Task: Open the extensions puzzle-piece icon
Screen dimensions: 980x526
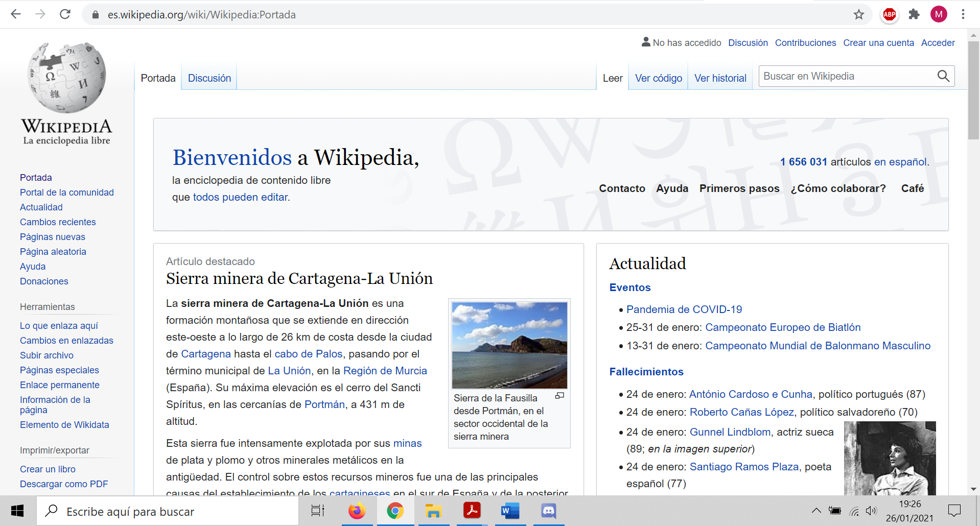Action: (914, 14)
